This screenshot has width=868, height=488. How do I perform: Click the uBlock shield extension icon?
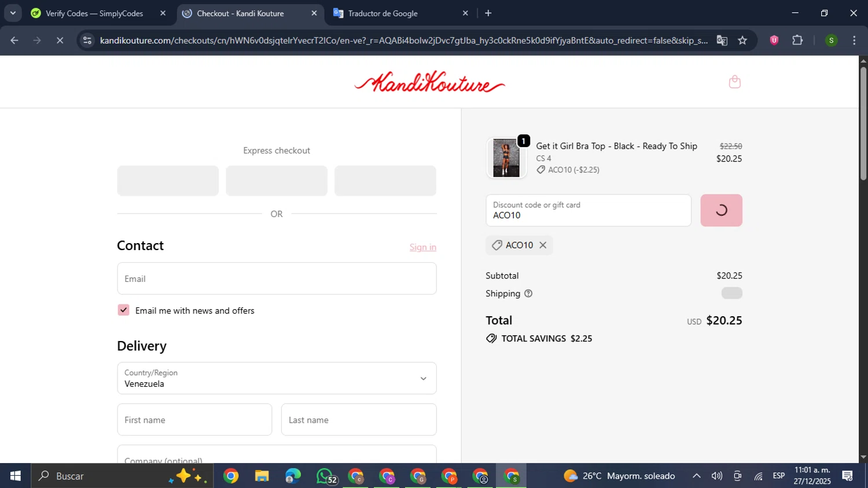[774, 40]
